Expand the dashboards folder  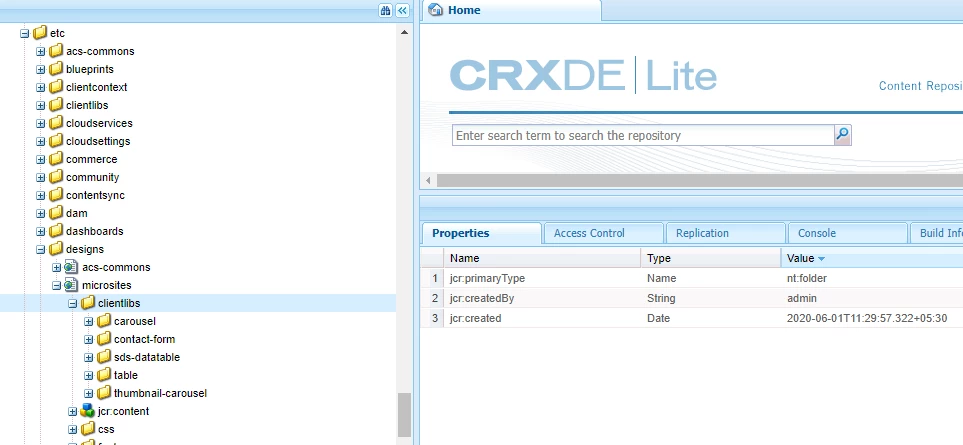(41, 231)
